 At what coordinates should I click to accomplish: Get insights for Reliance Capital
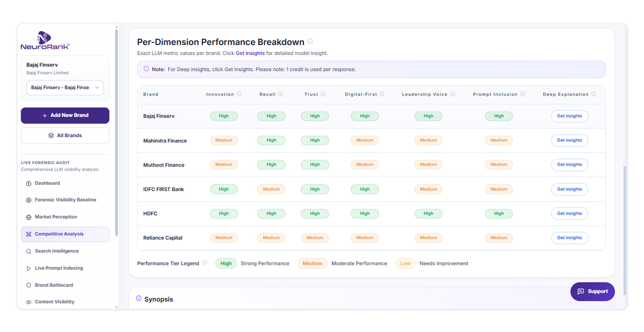[x=570, y=238]
